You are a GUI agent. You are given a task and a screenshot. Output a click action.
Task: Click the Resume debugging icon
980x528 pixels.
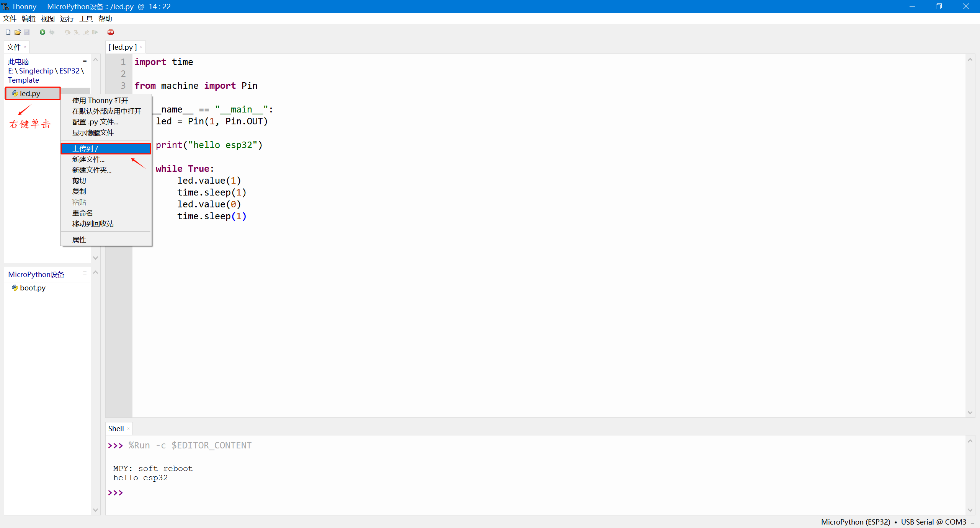tap(95, 32)
